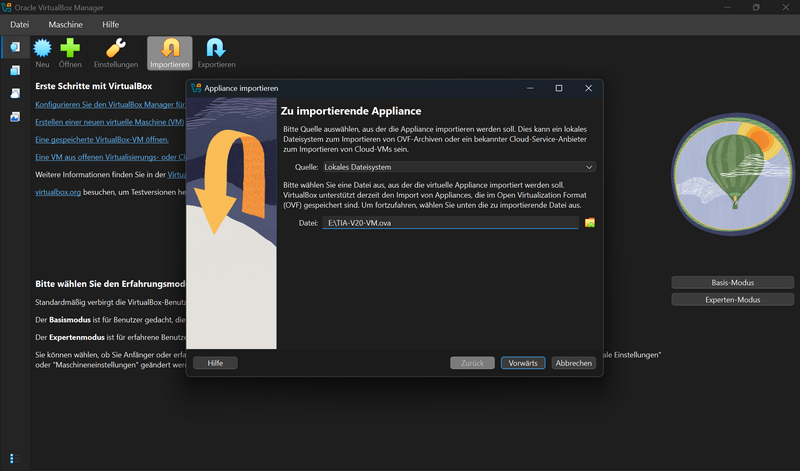
Task: Click Abbrechen in the import dialog
Action: point(574,363)
